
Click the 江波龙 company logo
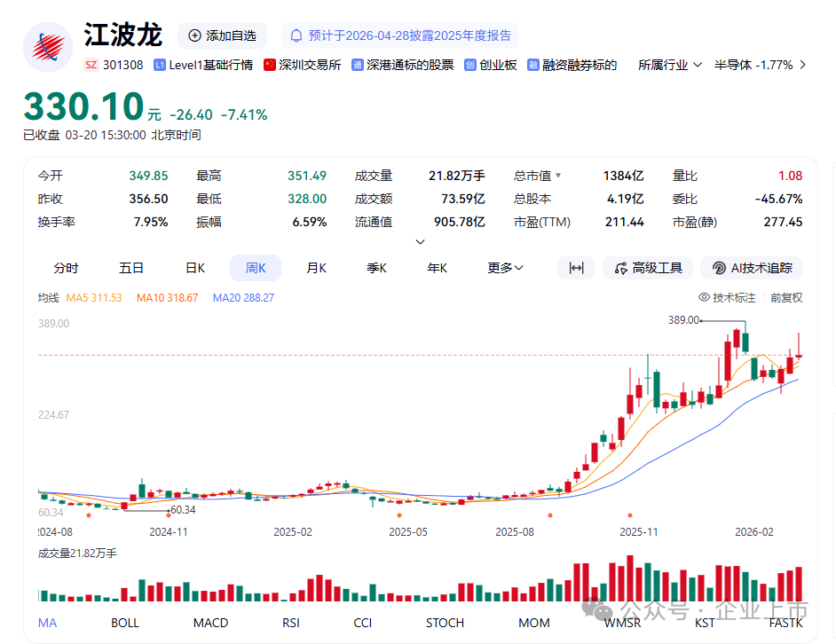[x=48, y=47]
